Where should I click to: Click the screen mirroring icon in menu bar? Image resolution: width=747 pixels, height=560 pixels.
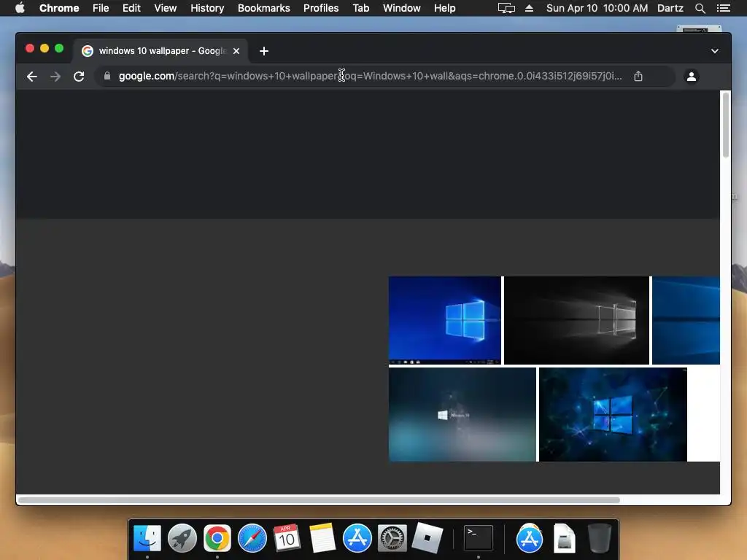(506, 8)
